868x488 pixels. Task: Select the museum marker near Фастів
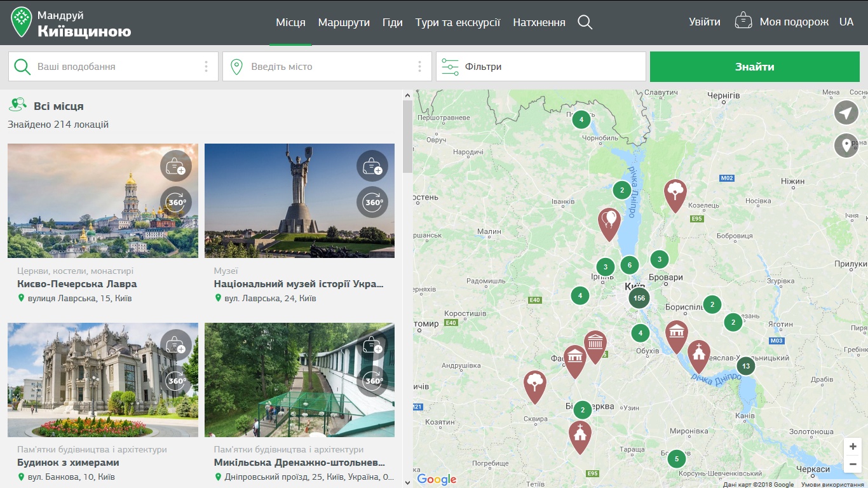click(575, 362)
